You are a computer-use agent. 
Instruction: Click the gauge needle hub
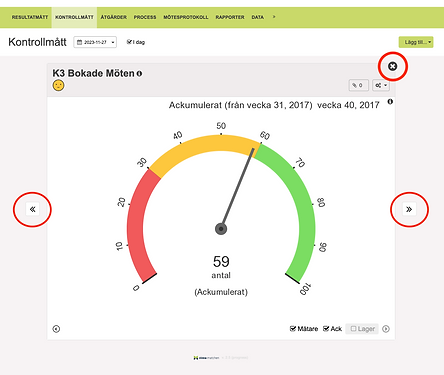(221, 229)
